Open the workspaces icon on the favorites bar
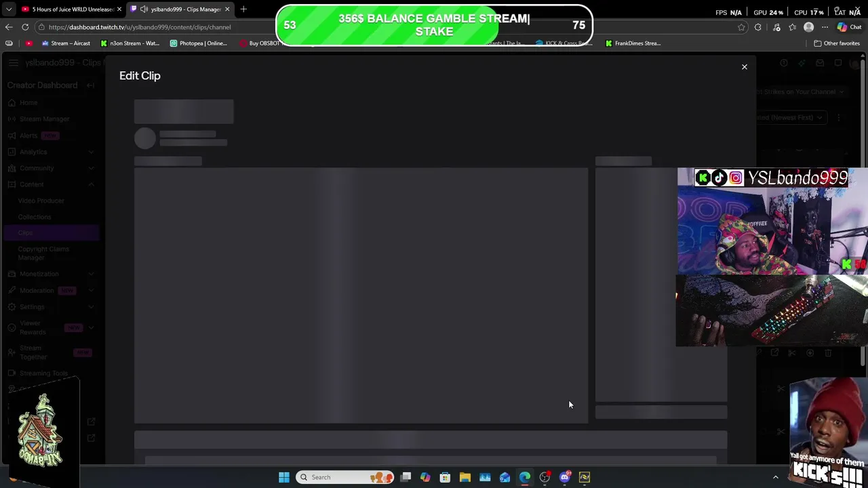This screenshot has height=488, width=868. 9,43
